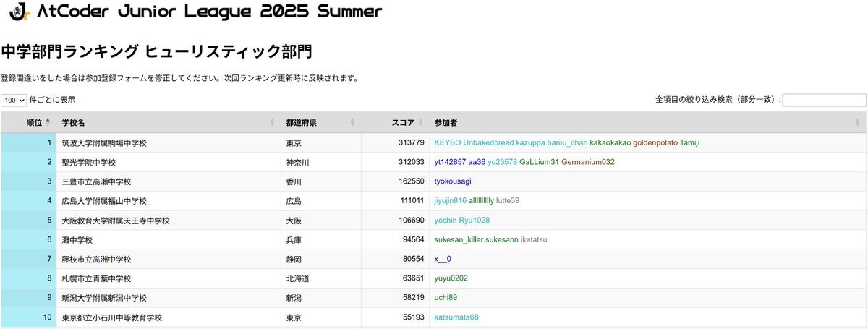
Task: Open the 100 件ごとに表示 page-size dropdown
Action: (14, 101)
